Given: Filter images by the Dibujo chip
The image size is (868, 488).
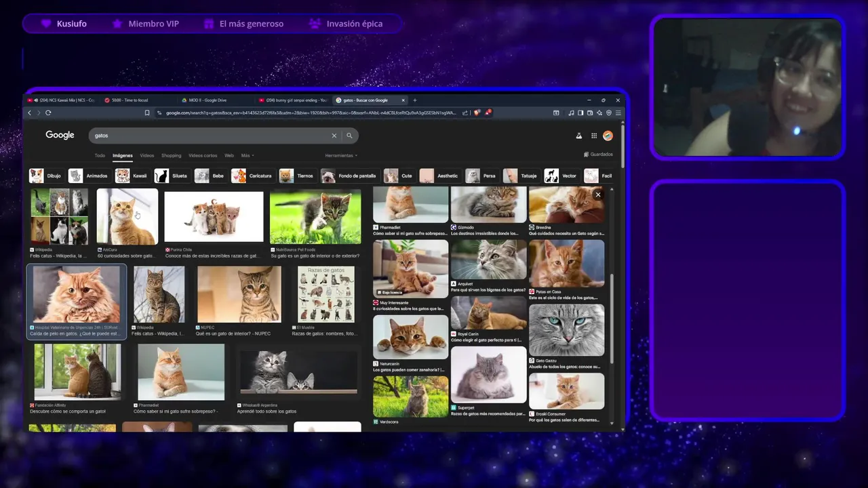Looking at the screenshot, I should coord(45,176).
